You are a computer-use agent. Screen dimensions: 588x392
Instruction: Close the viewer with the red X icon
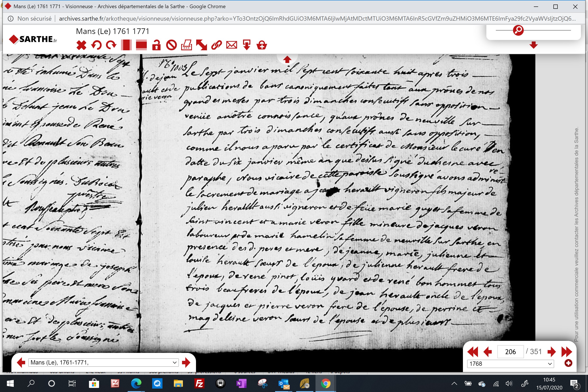[x=81, y=45]
